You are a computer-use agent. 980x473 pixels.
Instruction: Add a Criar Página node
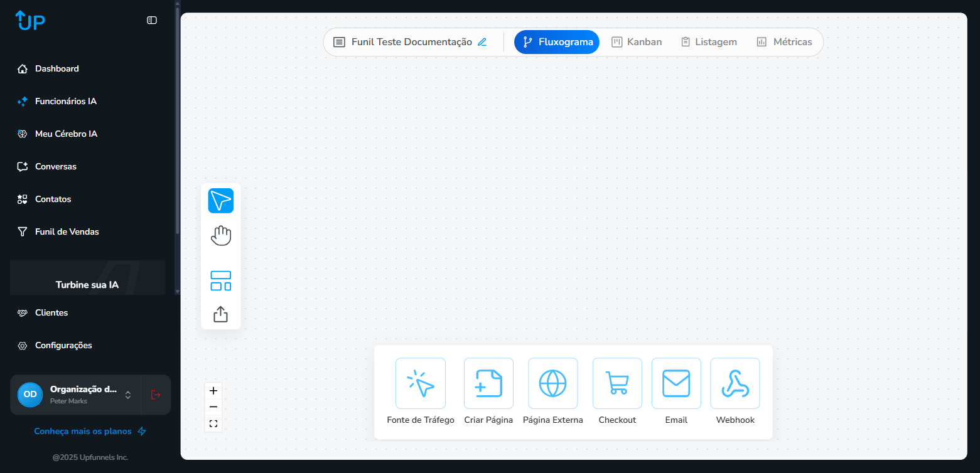488,383
